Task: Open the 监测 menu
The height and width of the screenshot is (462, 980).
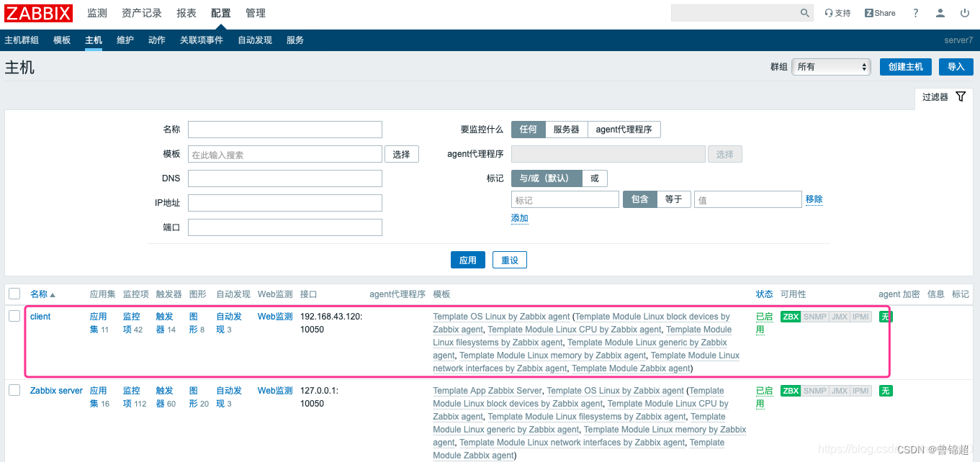Action: 97,13
